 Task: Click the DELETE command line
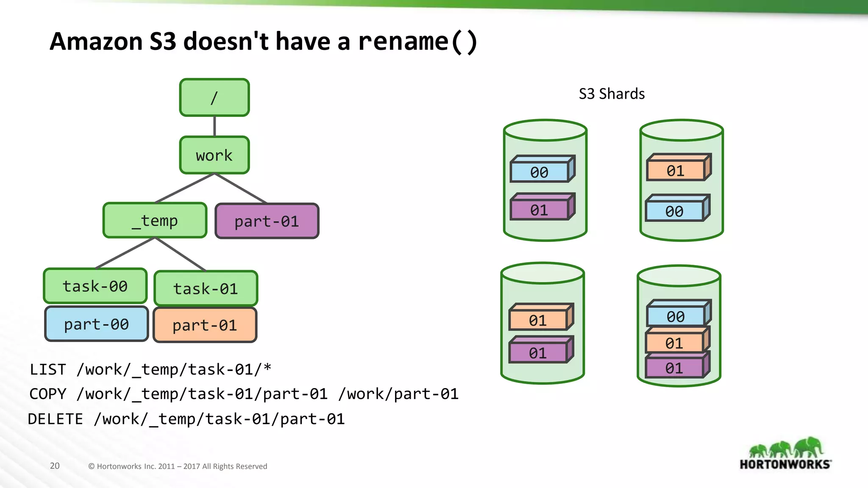186,419
